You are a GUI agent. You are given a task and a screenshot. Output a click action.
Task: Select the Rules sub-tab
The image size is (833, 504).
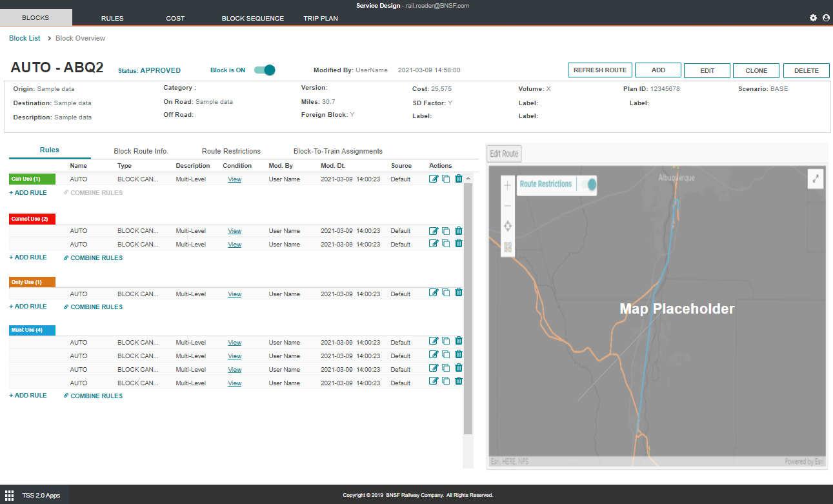point(50,150)
